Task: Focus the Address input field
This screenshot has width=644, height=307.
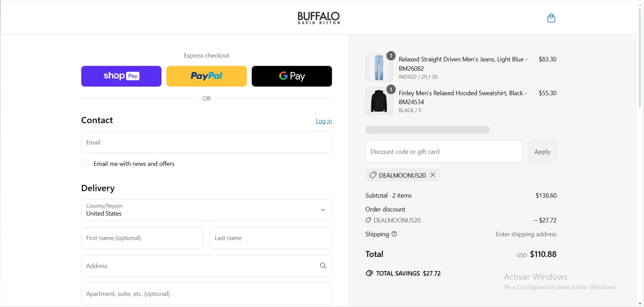Action: coord(207,266)
